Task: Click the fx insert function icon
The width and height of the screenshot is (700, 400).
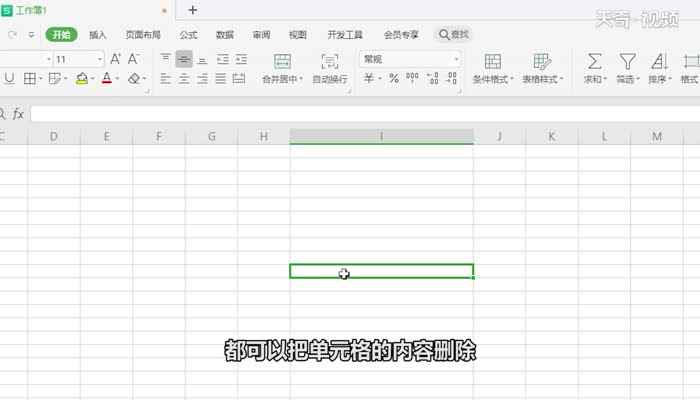Action: [18, 114]
